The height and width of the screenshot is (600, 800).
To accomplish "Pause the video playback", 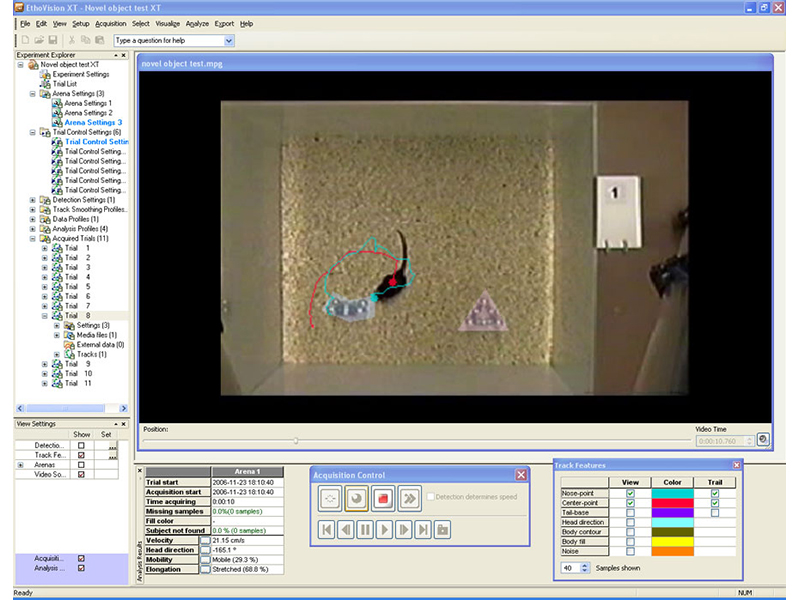I will pos(366,529).
